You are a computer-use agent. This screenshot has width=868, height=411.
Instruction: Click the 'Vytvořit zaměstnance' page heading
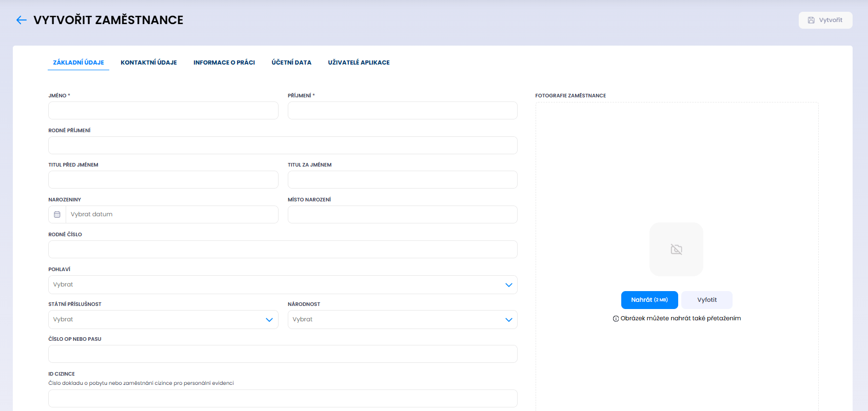pyautogui.click(x=108, y=20)
